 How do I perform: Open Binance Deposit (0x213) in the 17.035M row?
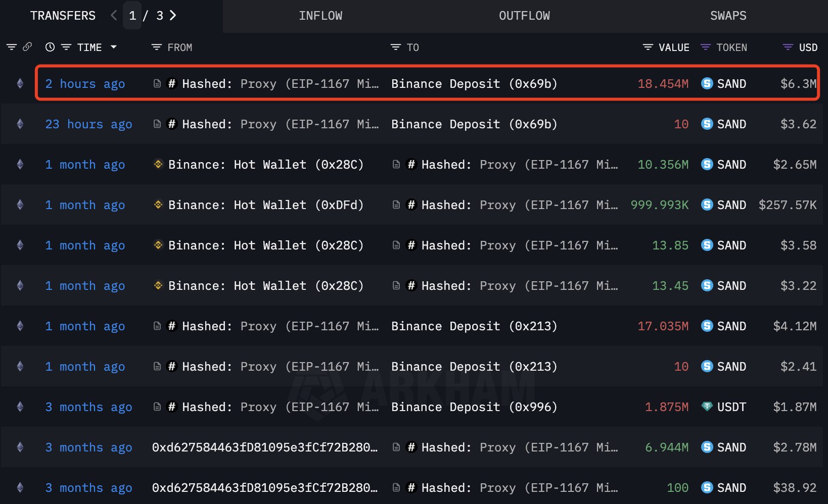coord(474,326)
